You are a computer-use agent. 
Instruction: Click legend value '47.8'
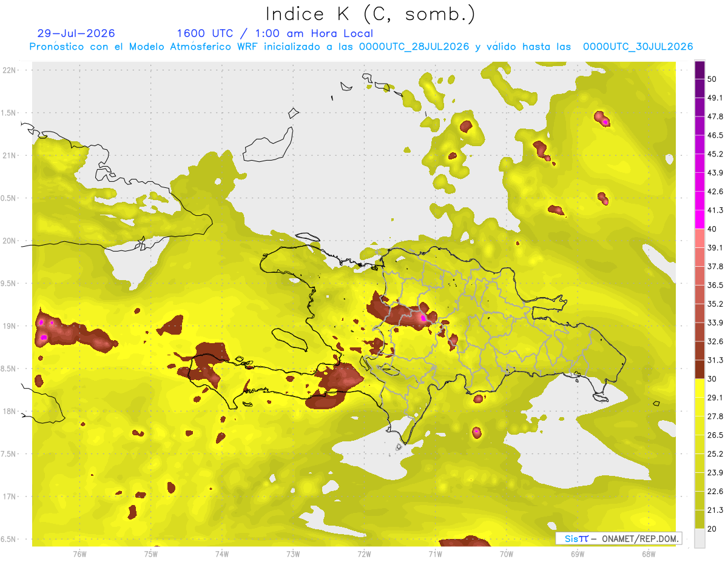(x=715, y=116)
